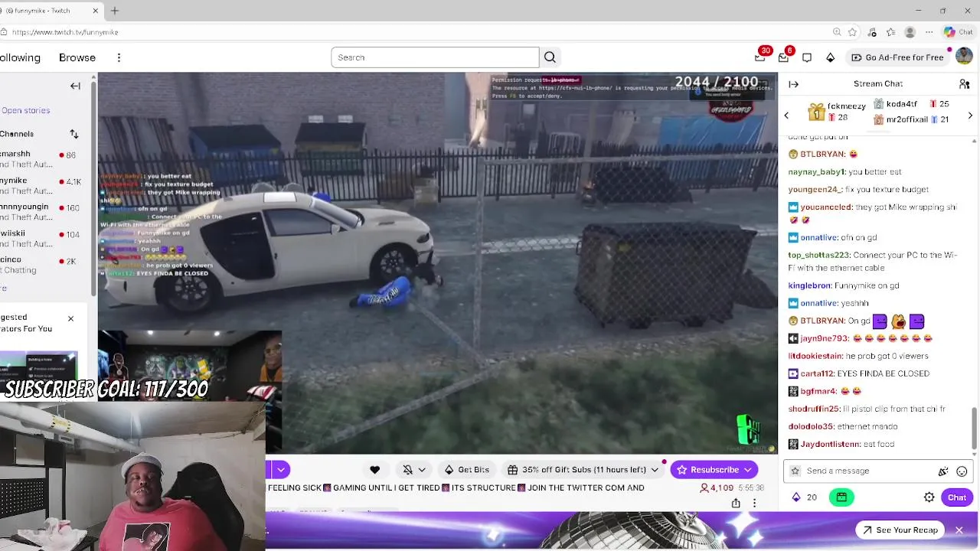980x551 pixels.
Task: Click the browser address bar URL
Action: coord(65,32)
